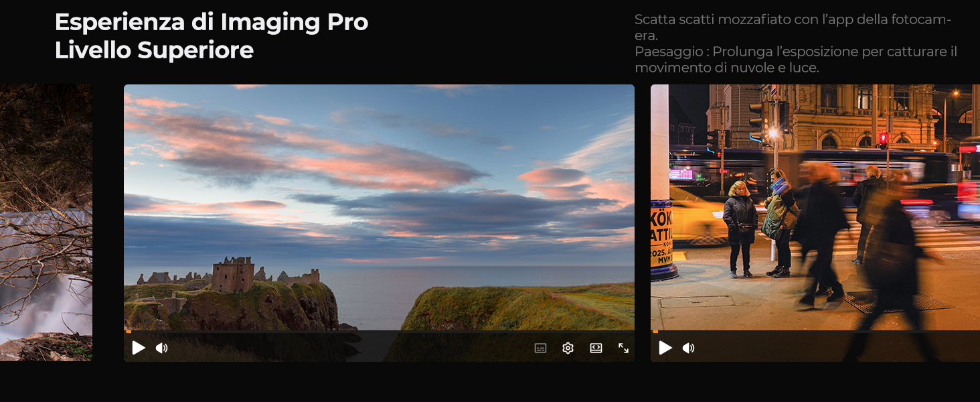980x402 pixels.
Task: Seek along the night street video's progress bar
Action: (815, 332)
